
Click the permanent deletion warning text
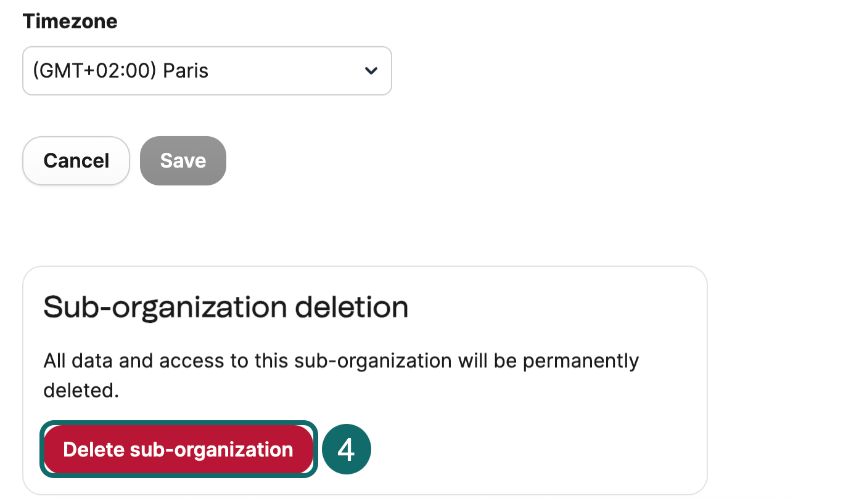point(340,360)
